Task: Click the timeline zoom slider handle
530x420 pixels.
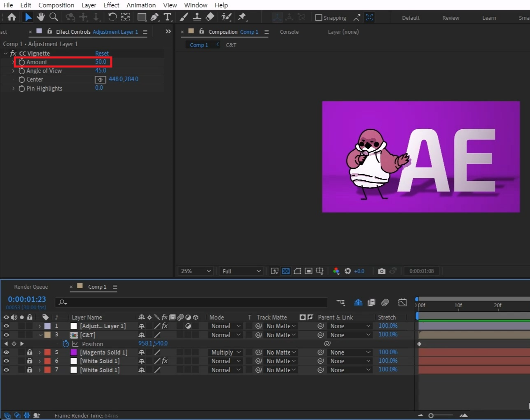Action: pos(431,415)
